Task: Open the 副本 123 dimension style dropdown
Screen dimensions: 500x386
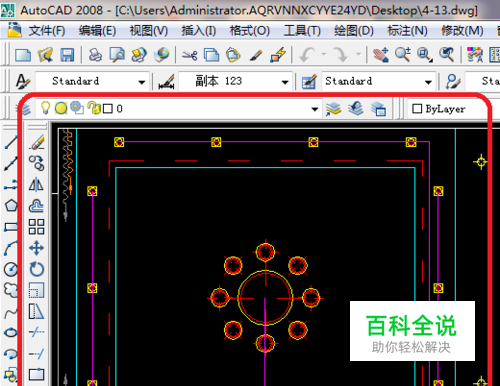Action: [x=236, y=81]
